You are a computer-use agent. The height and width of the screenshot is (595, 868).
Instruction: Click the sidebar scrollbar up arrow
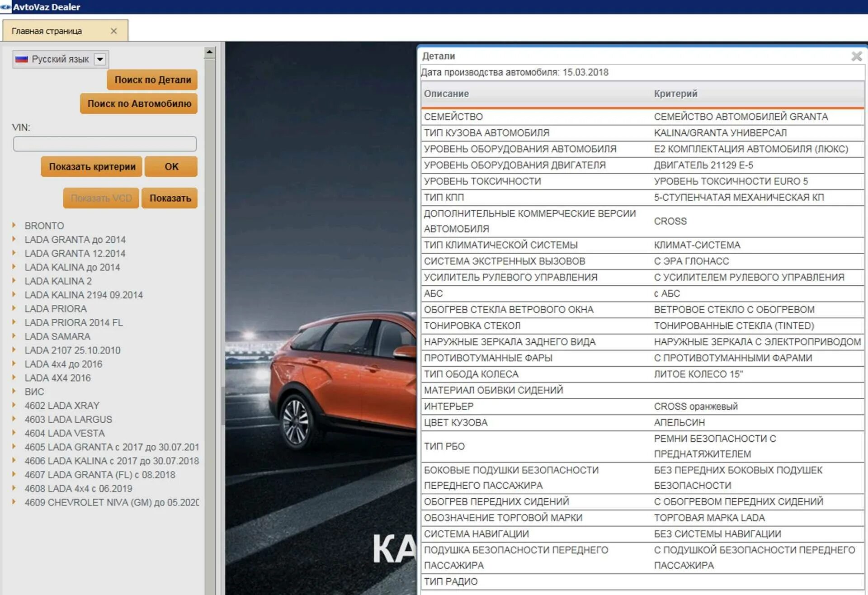tap(209, 52)
